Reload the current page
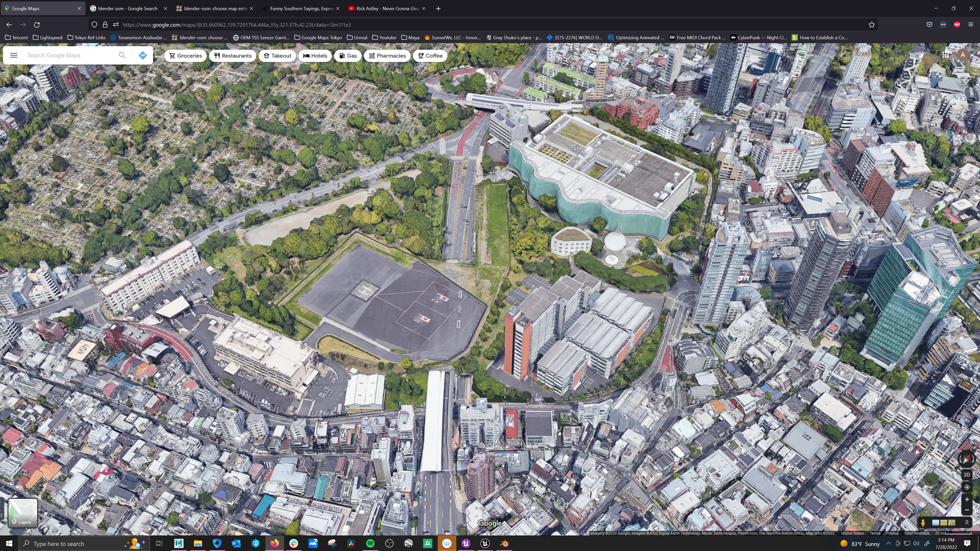The image size is (980, 551). coord(37,25)
